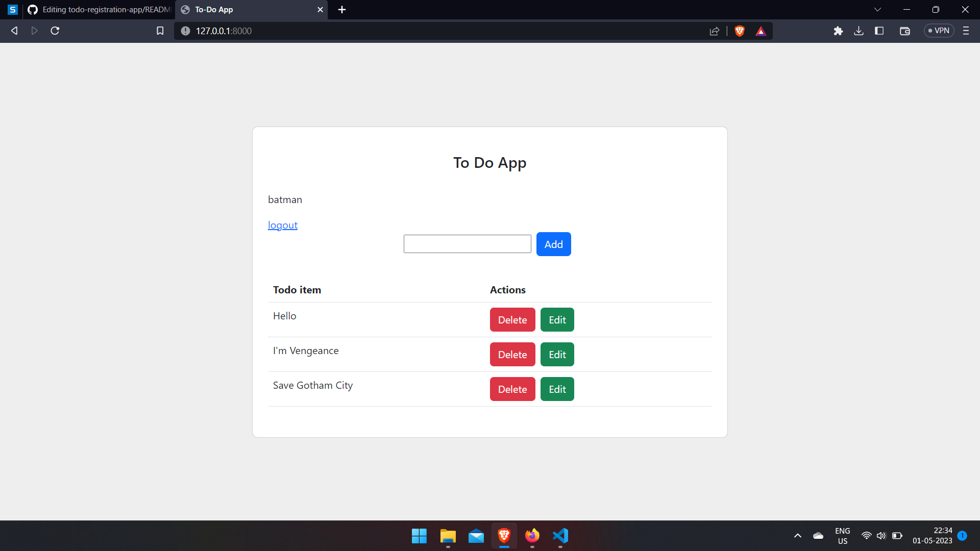Open a new browser tab
The height and width of the screenshot is (551, 980).
pos(342,10)
